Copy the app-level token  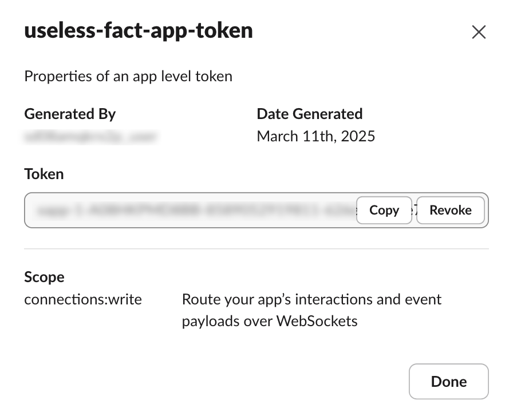(384, 210)
